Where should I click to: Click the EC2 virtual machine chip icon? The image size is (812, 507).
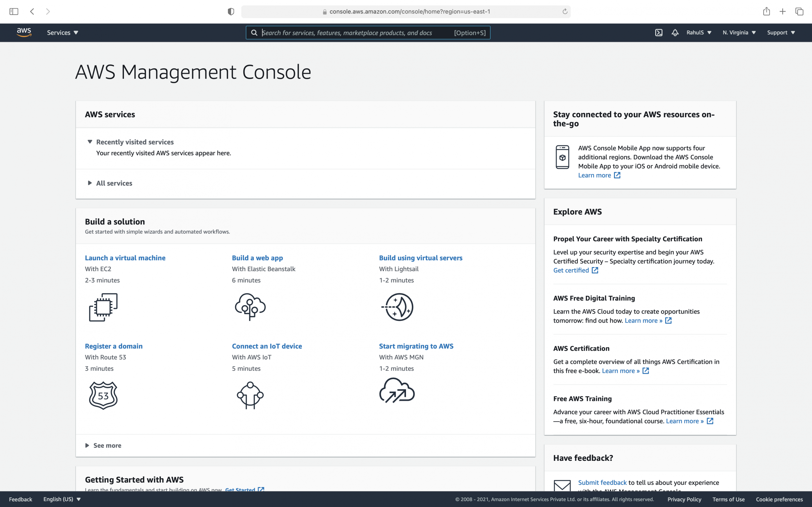point(103,307)
